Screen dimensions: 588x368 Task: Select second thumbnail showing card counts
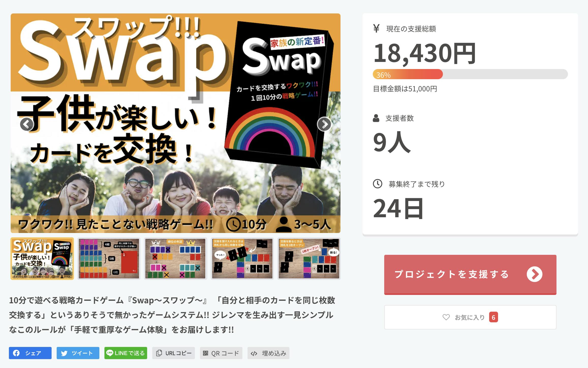click(x=109, y=259)
